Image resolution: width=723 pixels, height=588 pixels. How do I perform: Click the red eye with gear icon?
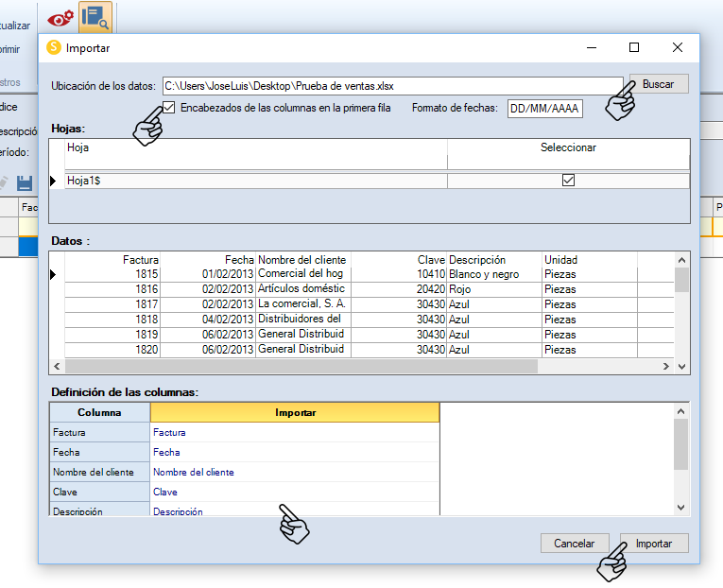[x=60, y=16]
